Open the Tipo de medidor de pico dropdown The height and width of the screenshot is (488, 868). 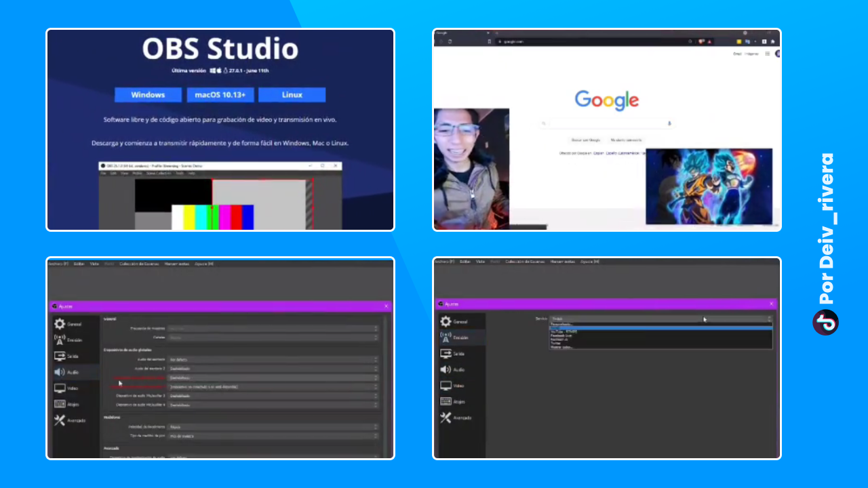click(273, 436)
